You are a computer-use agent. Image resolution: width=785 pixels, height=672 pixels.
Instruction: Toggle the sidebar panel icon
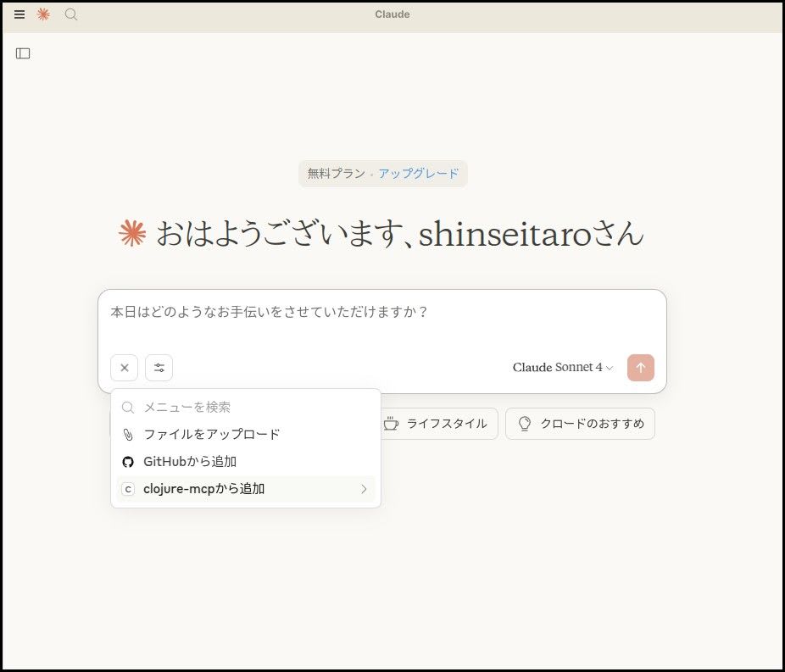tap(23, 53)
